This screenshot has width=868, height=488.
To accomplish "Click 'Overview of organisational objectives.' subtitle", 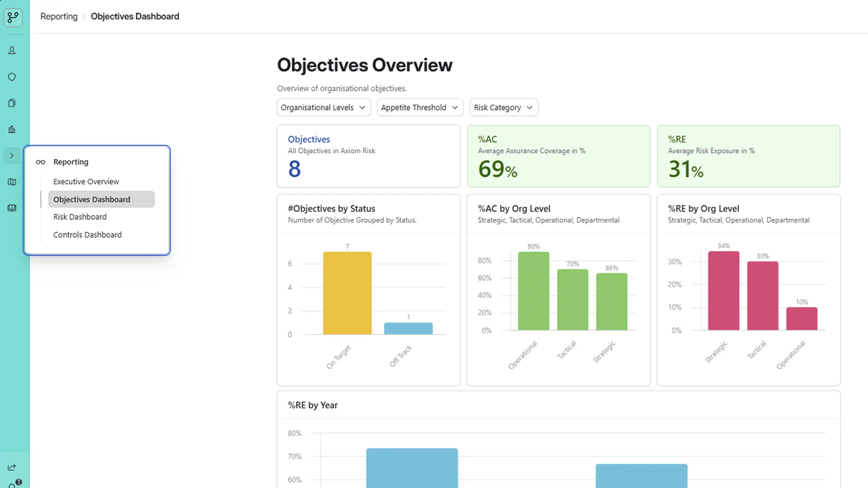I will (x=342, y=89).
